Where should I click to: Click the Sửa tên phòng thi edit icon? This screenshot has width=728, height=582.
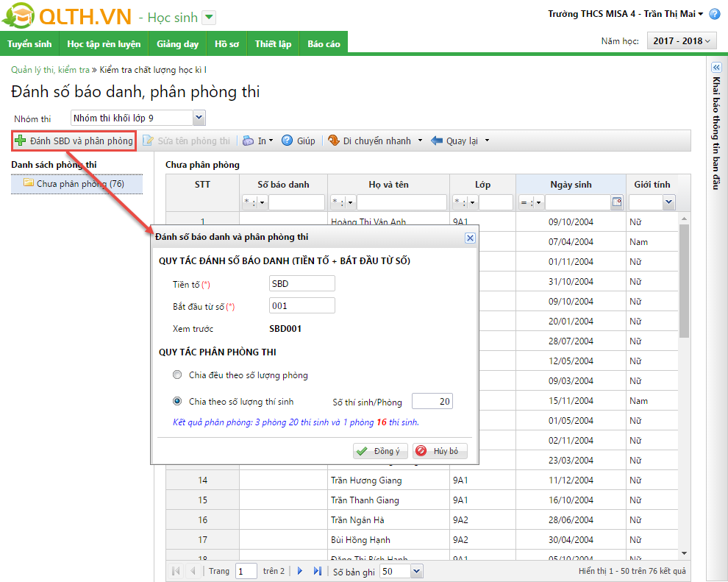pos(148,141)
